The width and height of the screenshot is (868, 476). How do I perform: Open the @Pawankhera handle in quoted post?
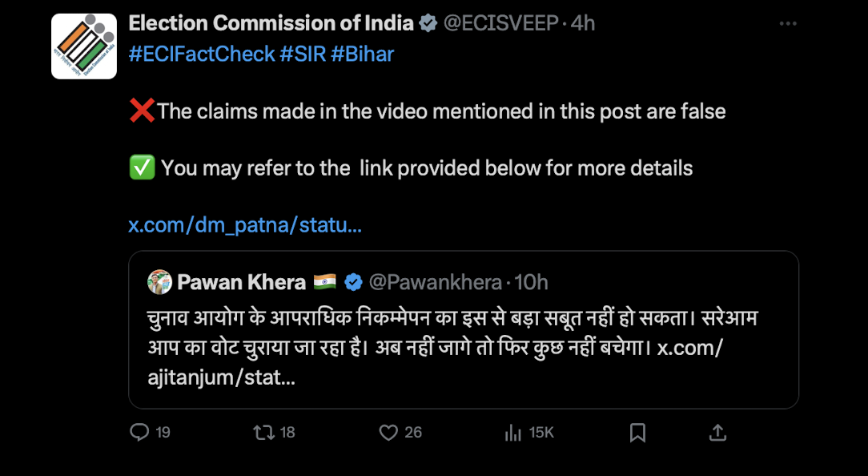point(436,282)
